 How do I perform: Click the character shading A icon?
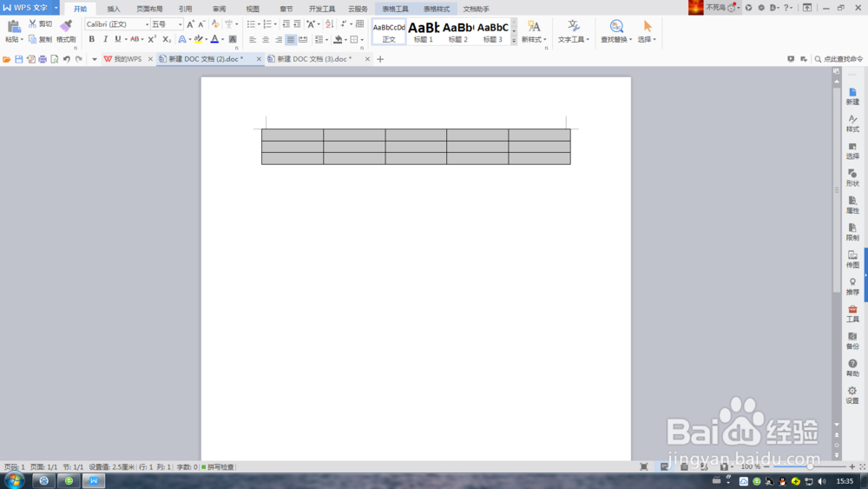[233, 39]
